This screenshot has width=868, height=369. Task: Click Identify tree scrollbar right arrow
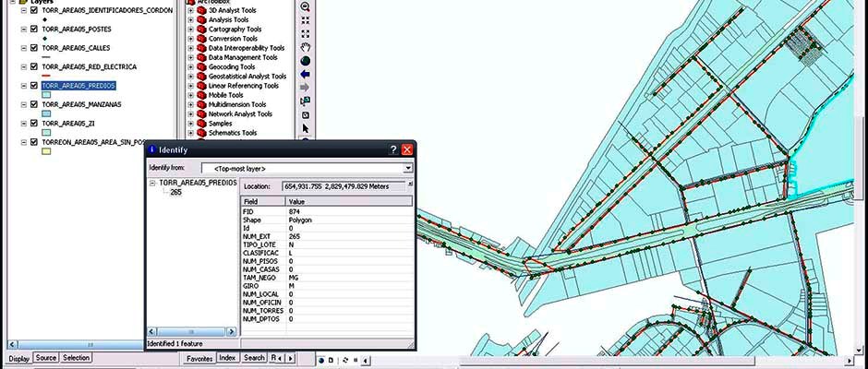pos(232,331)
